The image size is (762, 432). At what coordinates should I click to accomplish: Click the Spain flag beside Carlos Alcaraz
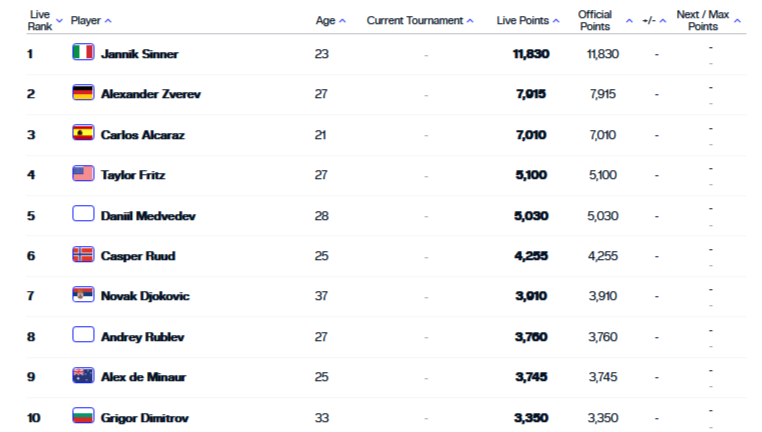(83, 133)
